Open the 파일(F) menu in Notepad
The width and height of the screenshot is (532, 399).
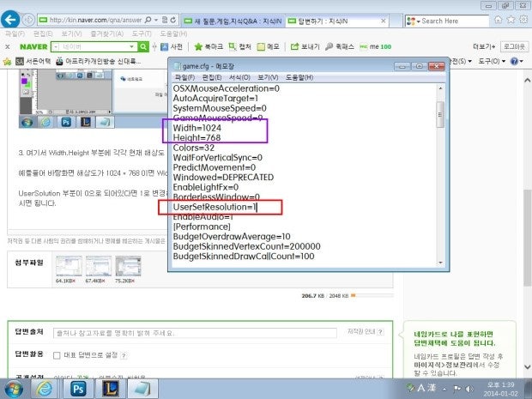click(x=185, y=76)
